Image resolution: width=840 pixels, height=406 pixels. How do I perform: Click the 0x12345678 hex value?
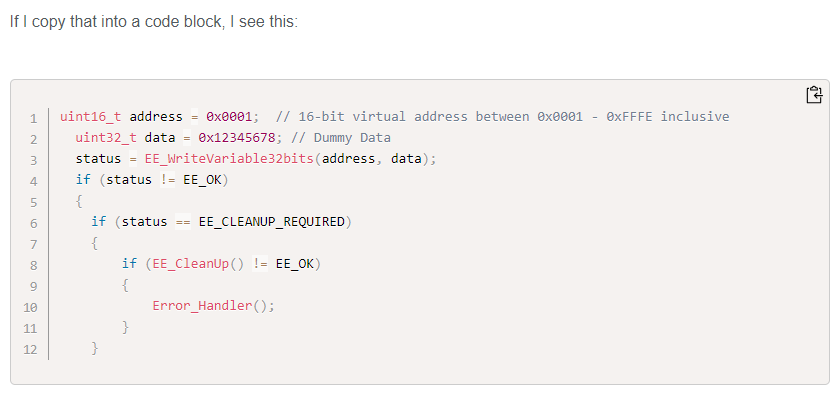coord(237,138)
